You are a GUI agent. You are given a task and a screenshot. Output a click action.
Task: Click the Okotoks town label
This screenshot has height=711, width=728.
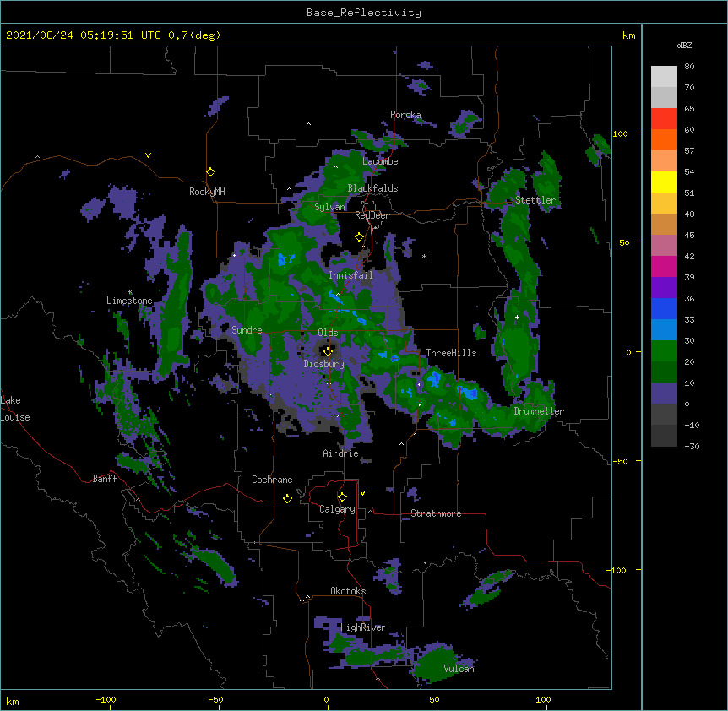[348, 591]
